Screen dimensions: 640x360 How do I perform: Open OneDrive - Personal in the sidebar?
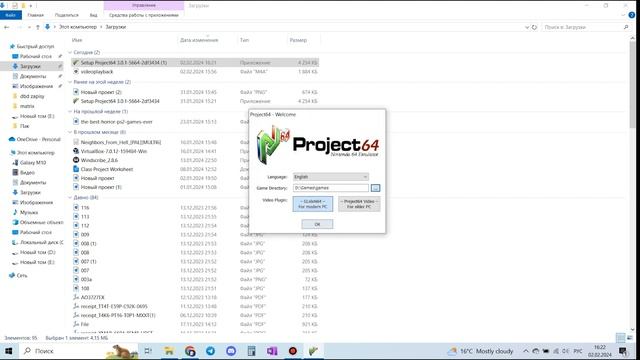(38, 139)
